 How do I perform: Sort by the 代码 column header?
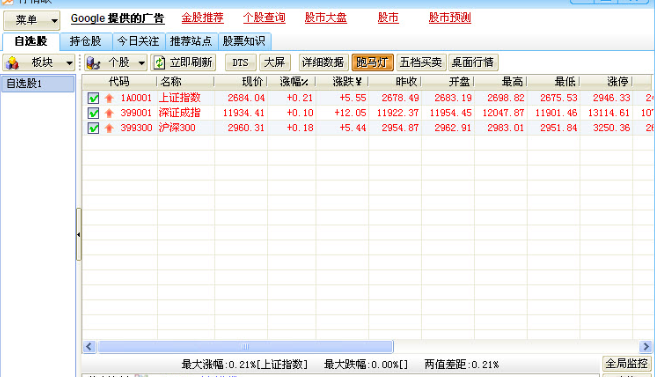click(x=119, y=82)
